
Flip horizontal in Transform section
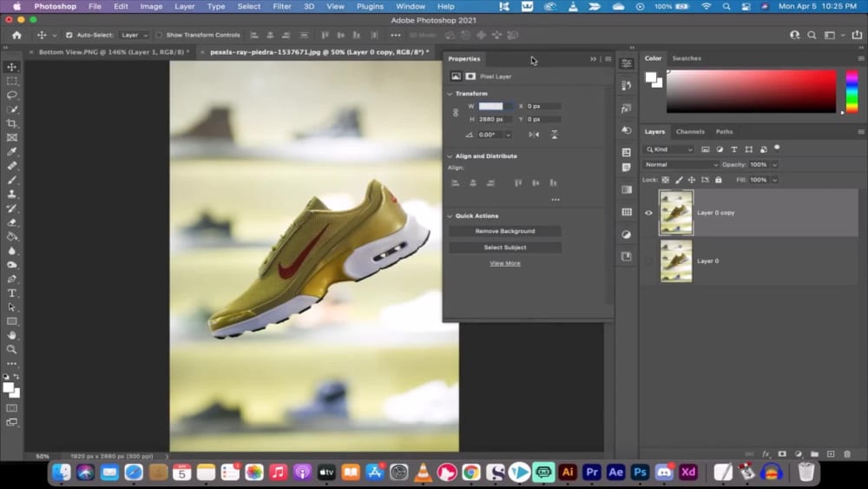(x=534, y=135)
